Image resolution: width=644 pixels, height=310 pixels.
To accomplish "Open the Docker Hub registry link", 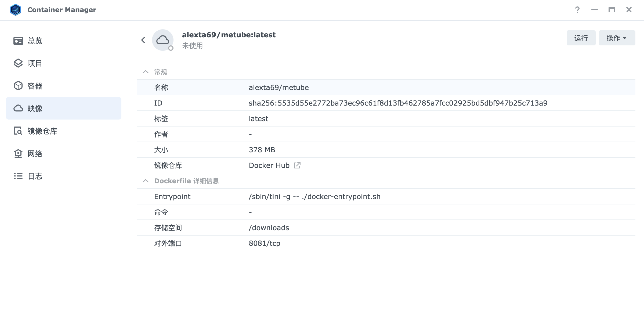I will 269,165.
